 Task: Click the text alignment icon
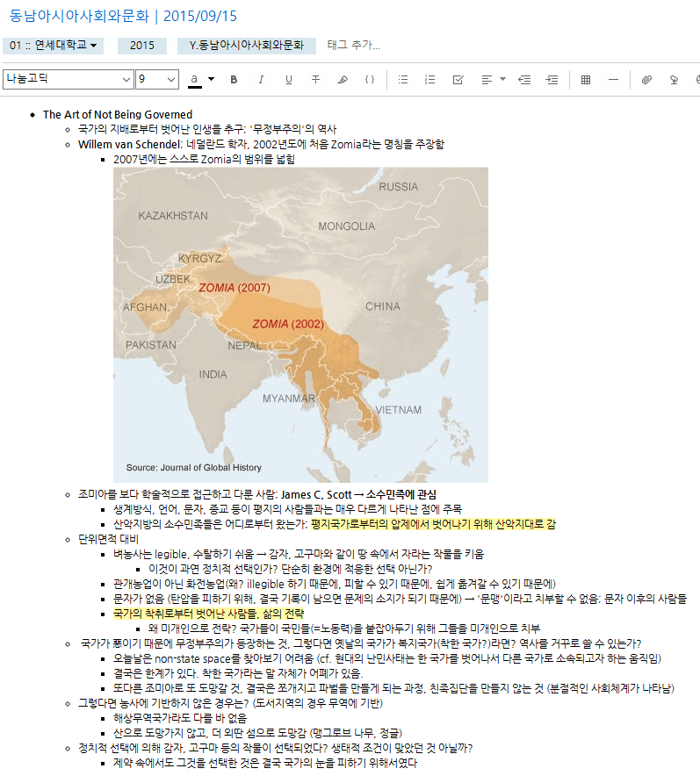coord(487,79)
